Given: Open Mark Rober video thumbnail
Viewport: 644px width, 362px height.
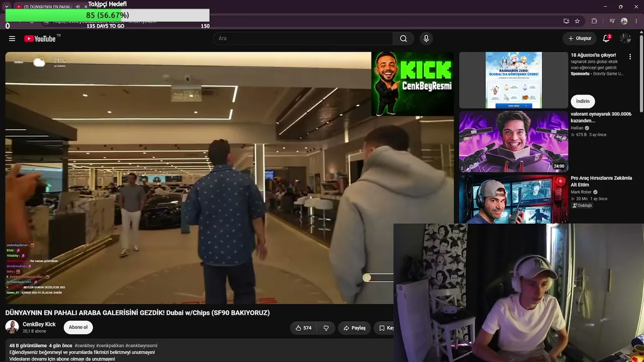Looking at the screenshot, I should point(514,199).
